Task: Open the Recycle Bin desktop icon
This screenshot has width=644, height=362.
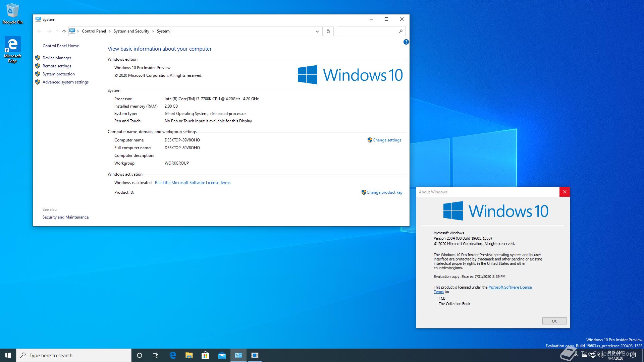Action: point(13,14)
